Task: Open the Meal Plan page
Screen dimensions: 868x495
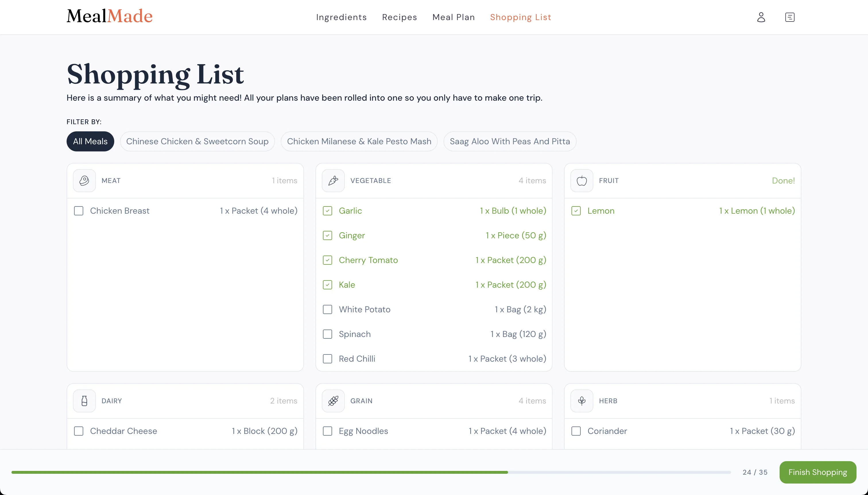Action: tap(453, 17)
